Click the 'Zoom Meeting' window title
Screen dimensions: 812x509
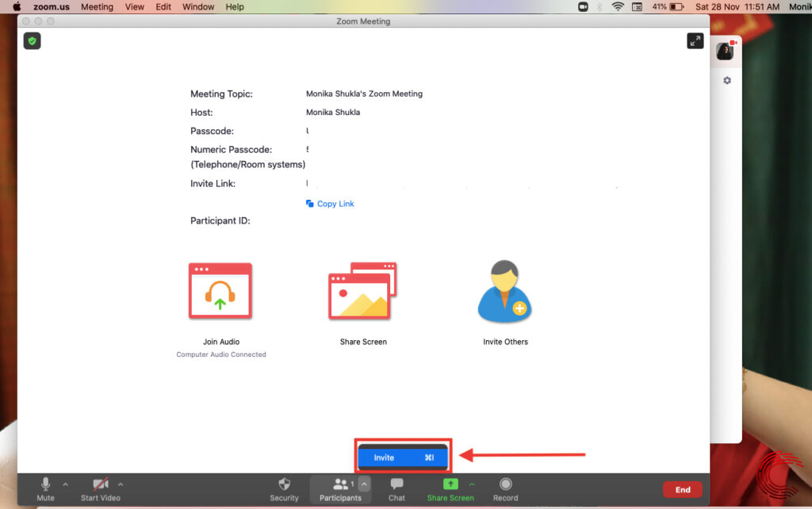tap(363, 21)
